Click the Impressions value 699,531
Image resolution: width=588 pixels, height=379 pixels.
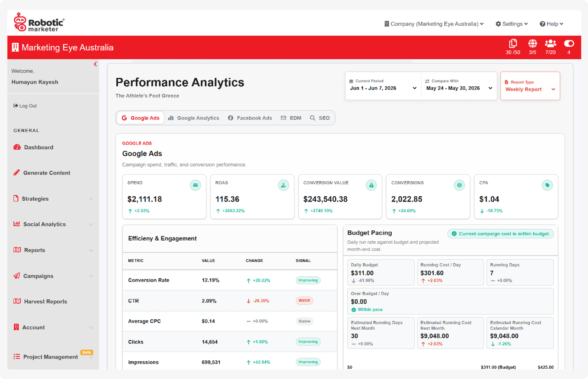click(211, 362)
